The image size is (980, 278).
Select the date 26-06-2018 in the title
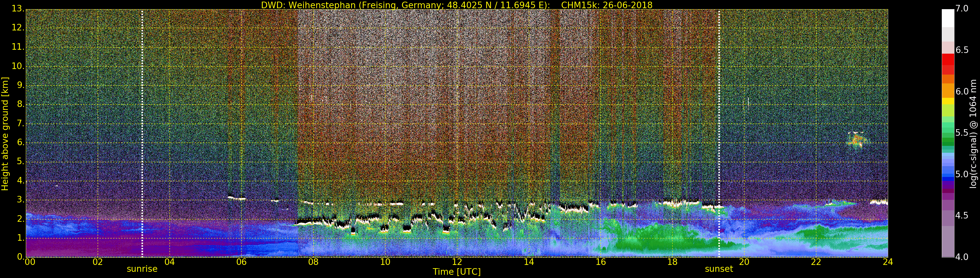pyautogui.click(x=628, y=5)
